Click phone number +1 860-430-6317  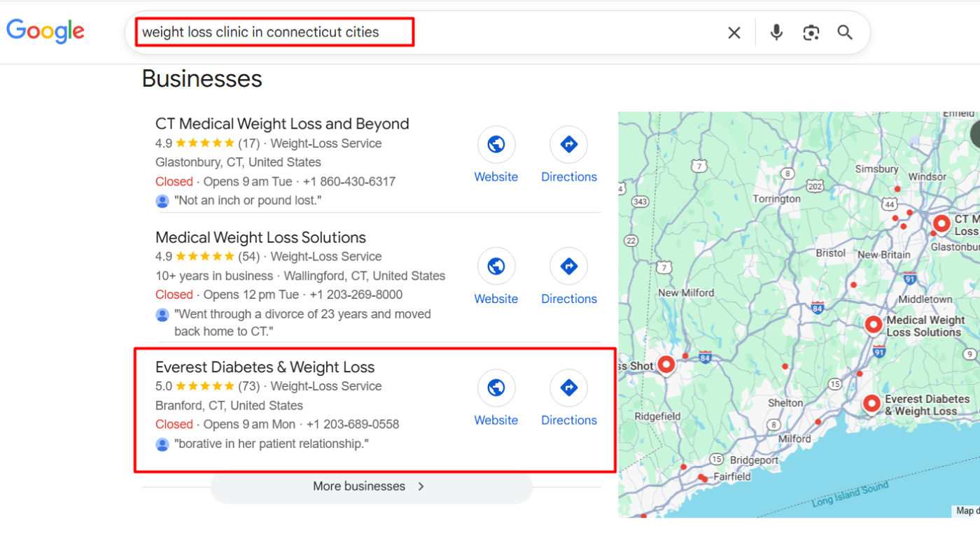(x=349, y=182)
